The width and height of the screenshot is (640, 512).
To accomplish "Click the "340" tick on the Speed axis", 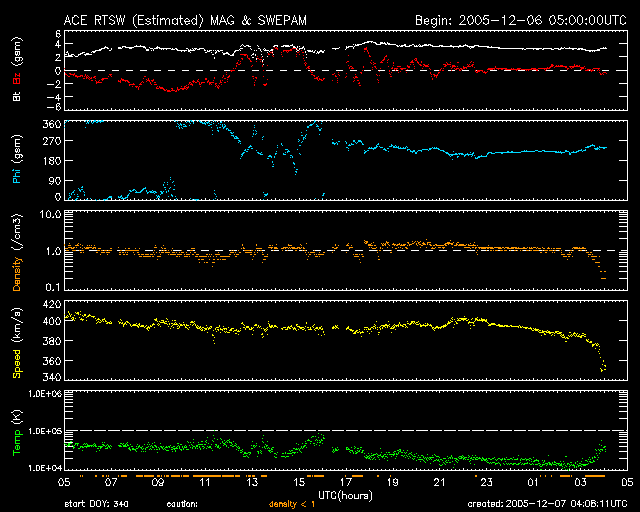I will pyautogui.click(x=52, y=376).
